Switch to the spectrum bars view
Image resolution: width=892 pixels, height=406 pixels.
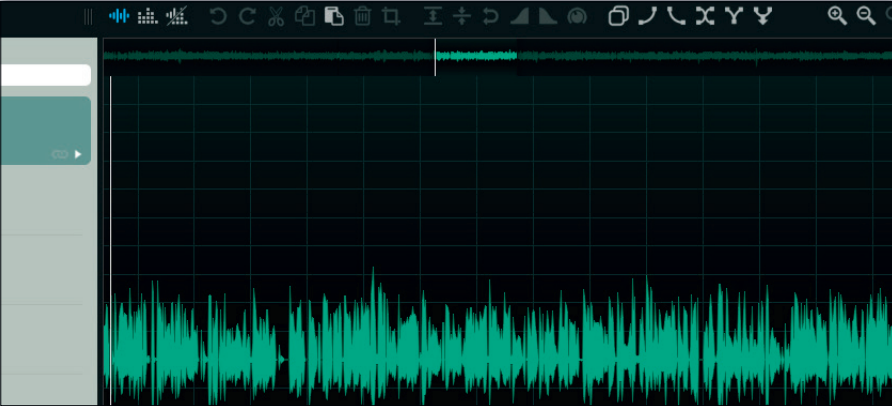click(x=147, y=16)
